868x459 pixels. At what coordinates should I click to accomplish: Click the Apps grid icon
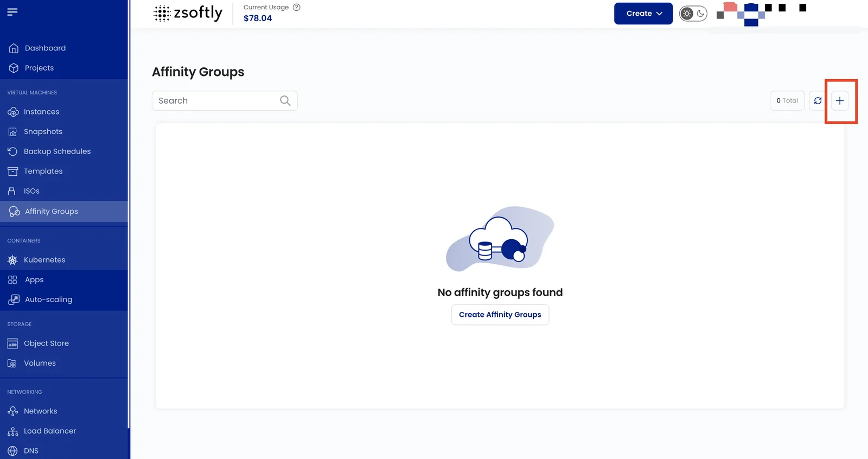pyautogui.click(x=12, y=280)
